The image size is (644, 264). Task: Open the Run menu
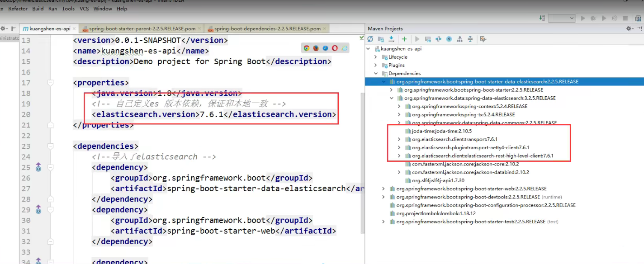(52, 9)
